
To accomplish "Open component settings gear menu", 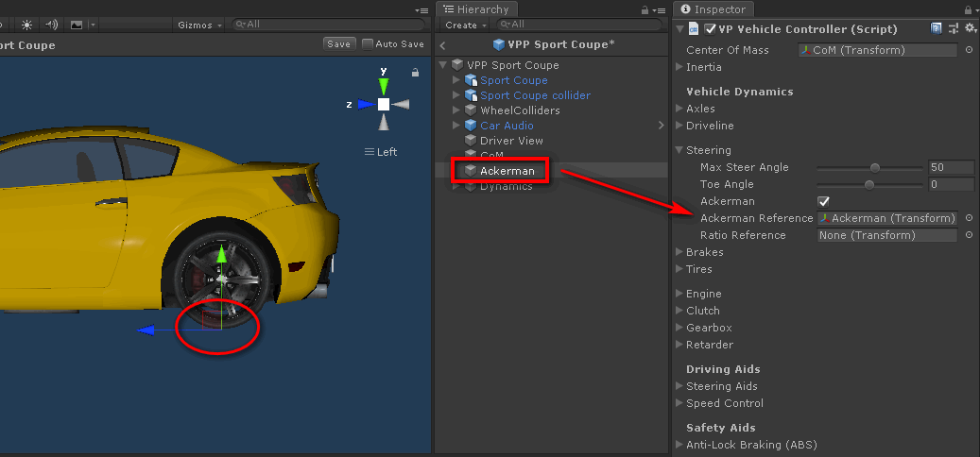I will point(969,29).
